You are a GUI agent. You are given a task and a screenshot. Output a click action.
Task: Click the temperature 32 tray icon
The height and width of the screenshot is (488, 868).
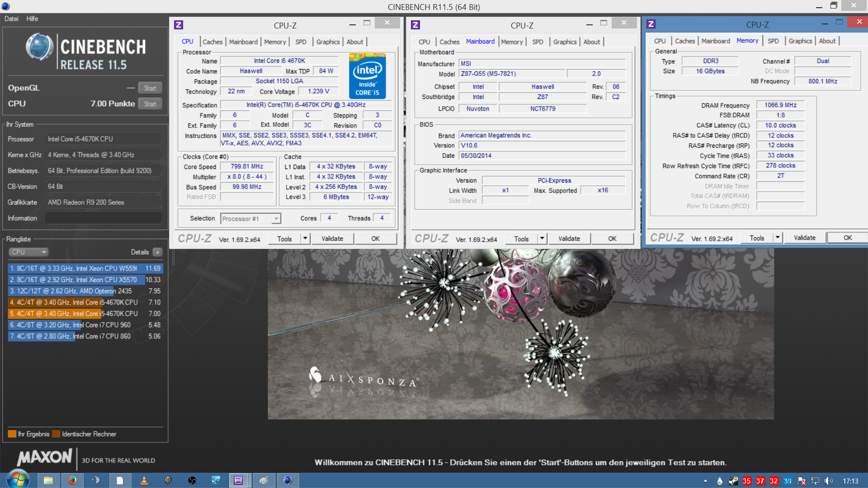click(774, 481)
